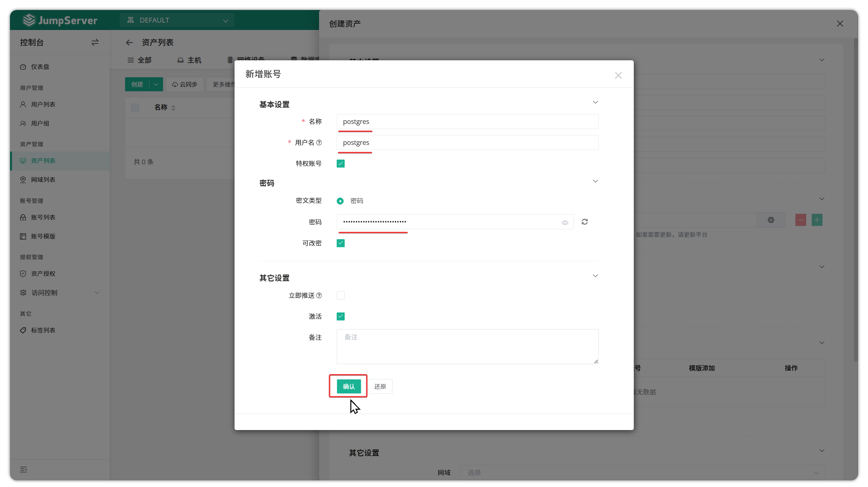Screen dimensions: 868x487
Task: Show password with the eye icon
Action: [565, 222]
